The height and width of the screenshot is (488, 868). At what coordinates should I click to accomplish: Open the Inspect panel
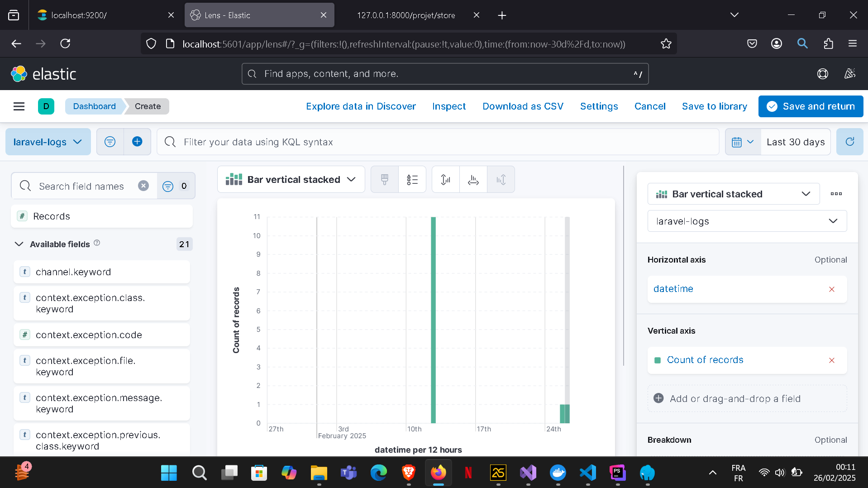tap(448, 106)
